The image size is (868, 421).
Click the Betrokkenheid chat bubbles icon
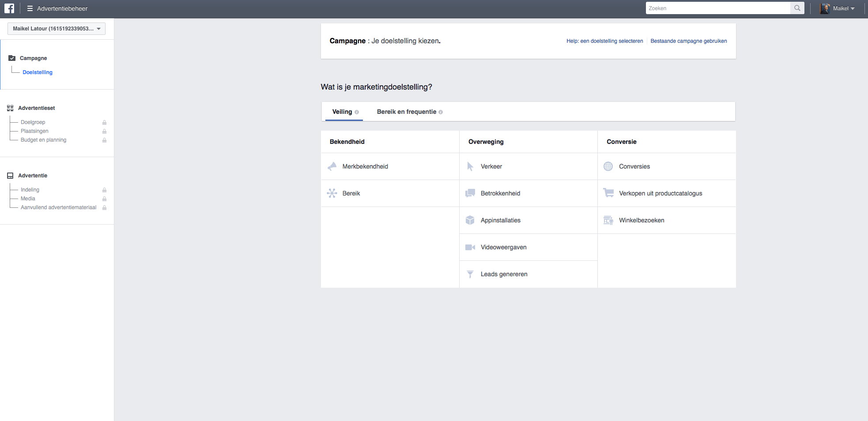tap(470, 193)
